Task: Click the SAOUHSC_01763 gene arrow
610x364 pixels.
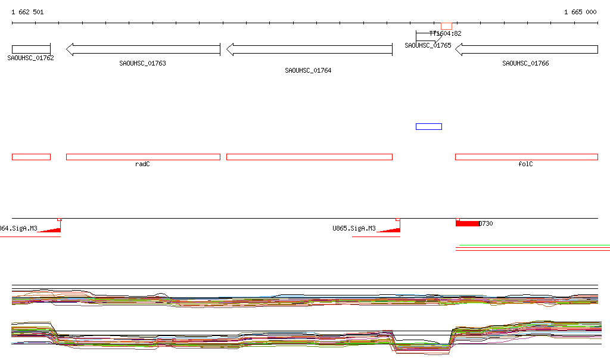Action: tap(143, 49)
